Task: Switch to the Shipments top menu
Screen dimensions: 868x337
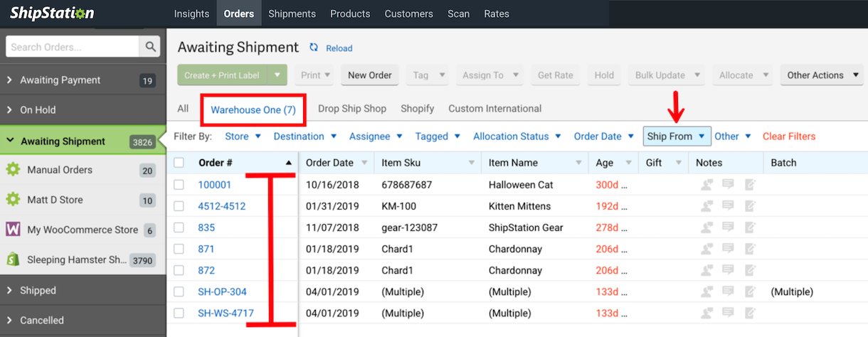Action: point(292,14)
